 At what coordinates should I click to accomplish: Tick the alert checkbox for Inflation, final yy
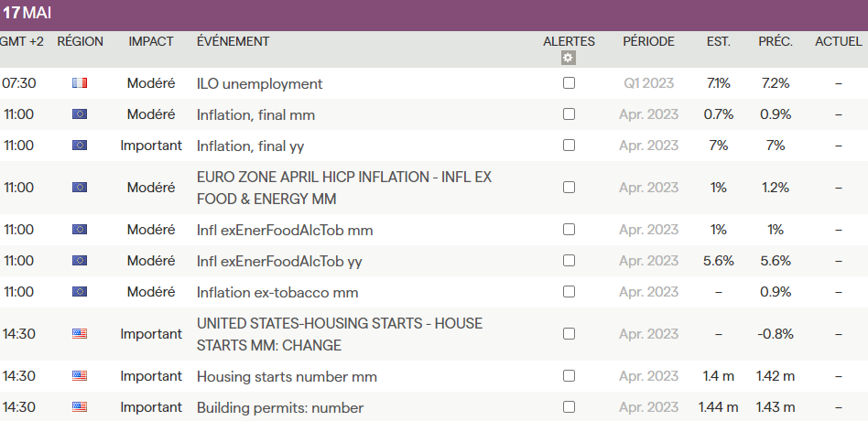coord(569,146)
